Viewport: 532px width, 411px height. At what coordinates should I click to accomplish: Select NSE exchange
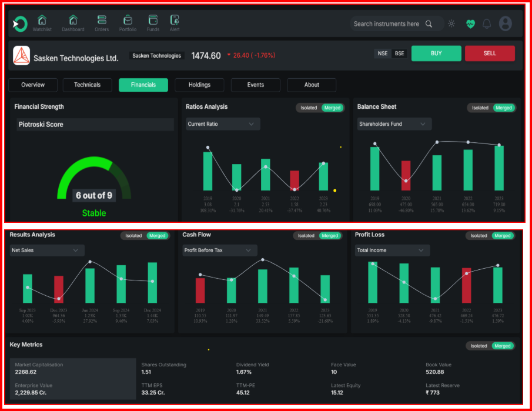[382, 54]
